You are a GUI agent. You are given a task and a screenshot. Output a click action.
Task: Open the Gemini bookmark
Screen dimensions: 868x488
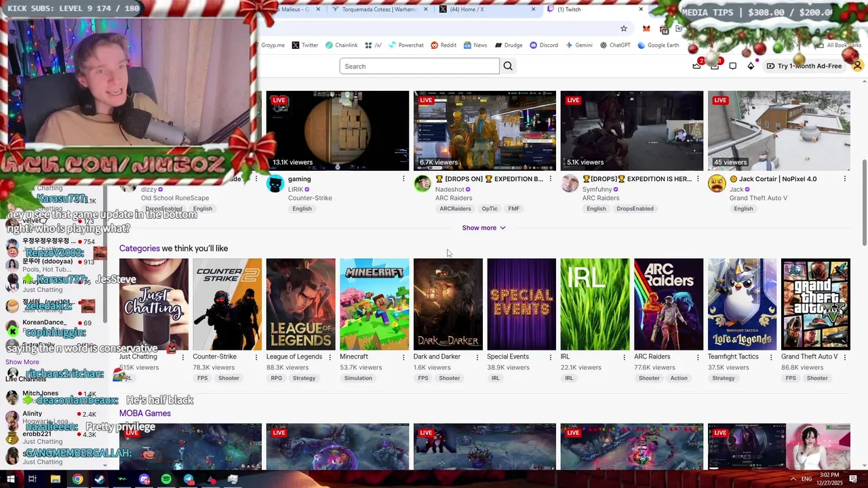578,45
